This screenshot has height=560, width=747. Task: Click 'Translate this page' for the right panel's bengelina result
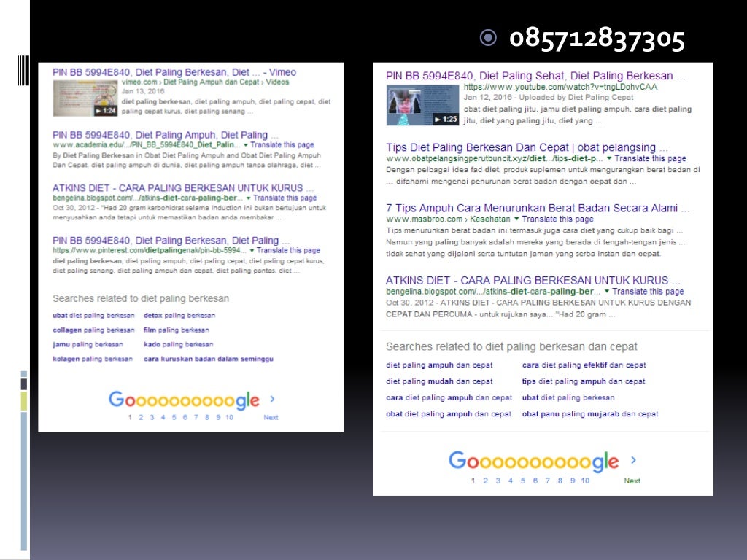pyautogui.click(x=648, y=292)
